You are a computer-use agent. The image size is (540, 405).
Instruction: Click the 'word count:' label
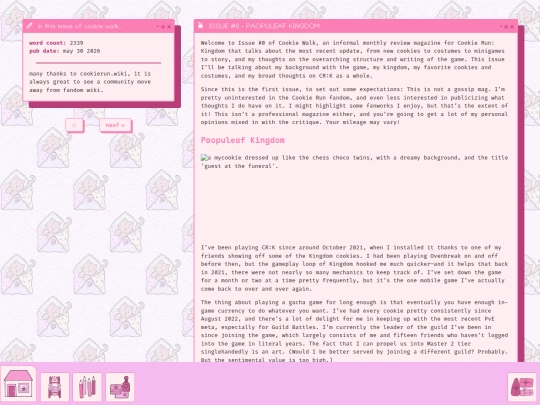click(48, 43)
